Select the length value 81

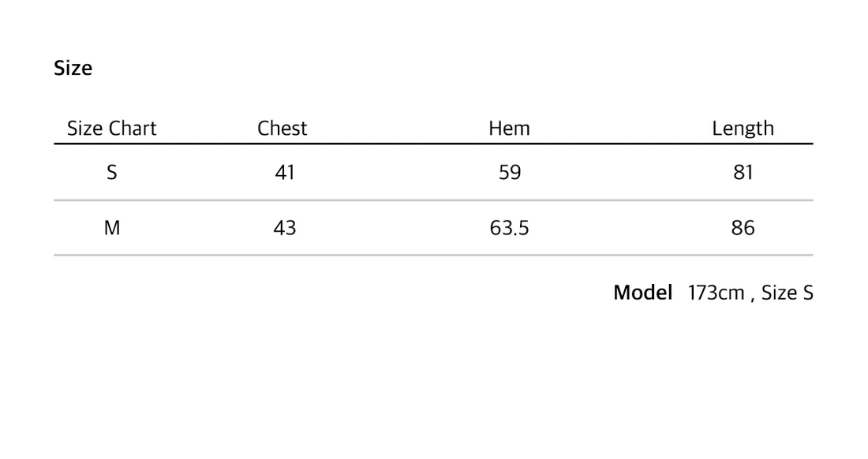coord(743,173)
